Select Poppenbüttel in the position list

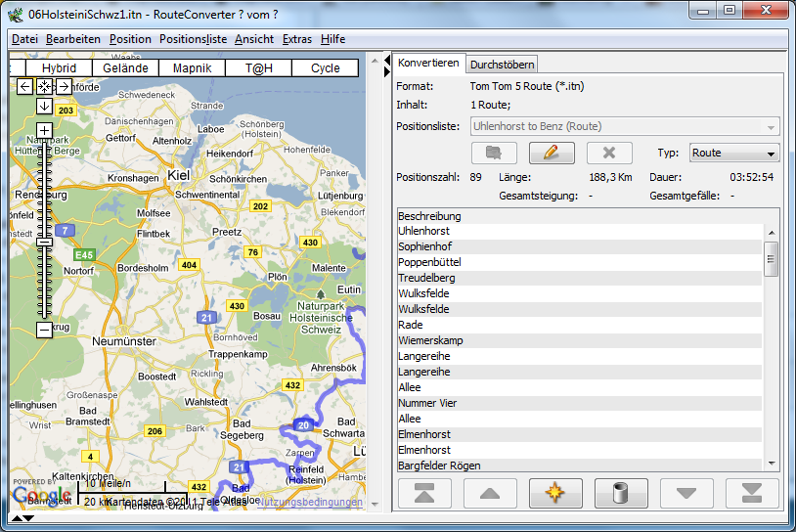[429, 262]
